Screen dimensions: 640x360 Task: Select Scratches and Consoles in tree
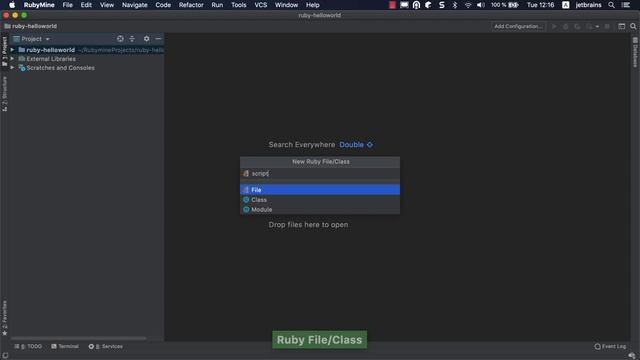pos(60,68)
